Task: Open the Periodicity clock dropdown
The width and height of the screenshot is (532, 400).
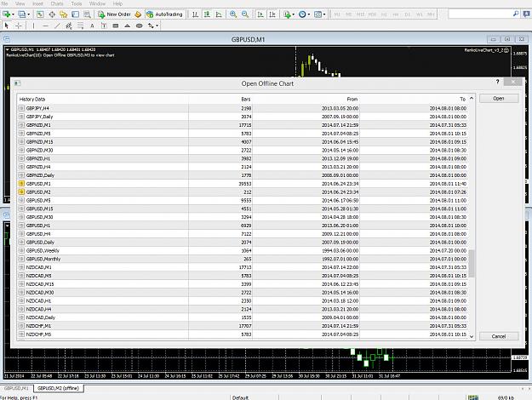Action: [304, 14]
